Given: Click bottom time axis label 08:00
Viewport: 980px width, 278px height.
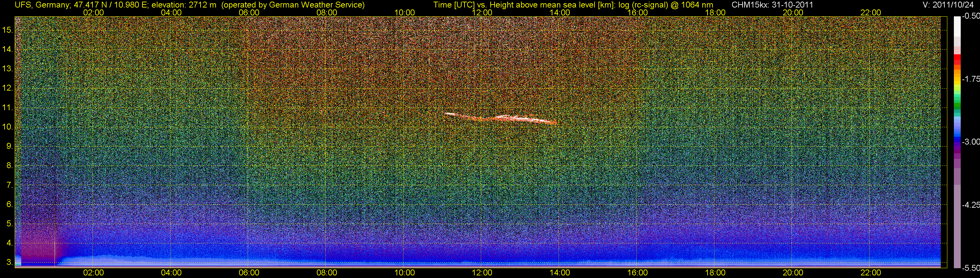Looking at the screenshot, I should (327, 273).
